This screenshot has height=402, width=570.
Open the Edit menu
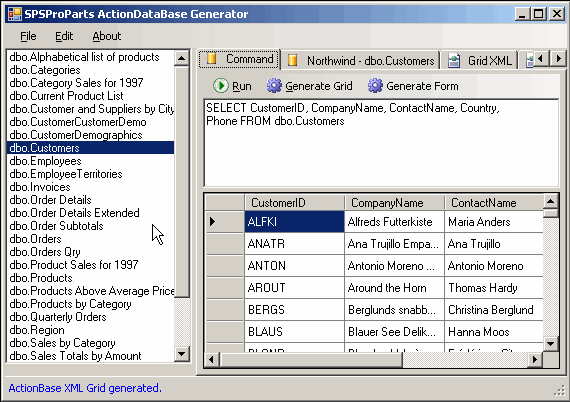64,36
